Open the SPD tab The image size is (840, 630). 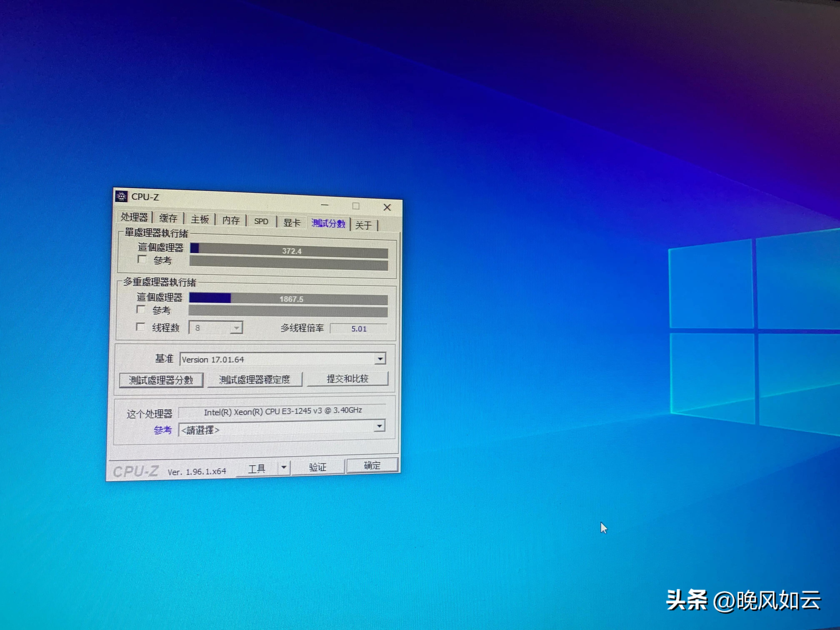point(261,221)
